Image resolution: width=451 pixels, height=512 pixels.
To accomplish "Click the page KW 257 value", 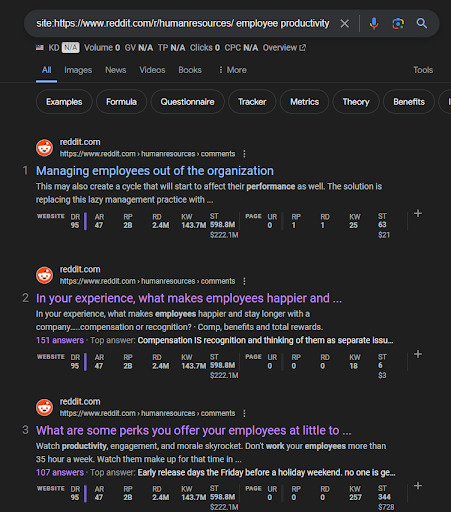I will 355,498.
